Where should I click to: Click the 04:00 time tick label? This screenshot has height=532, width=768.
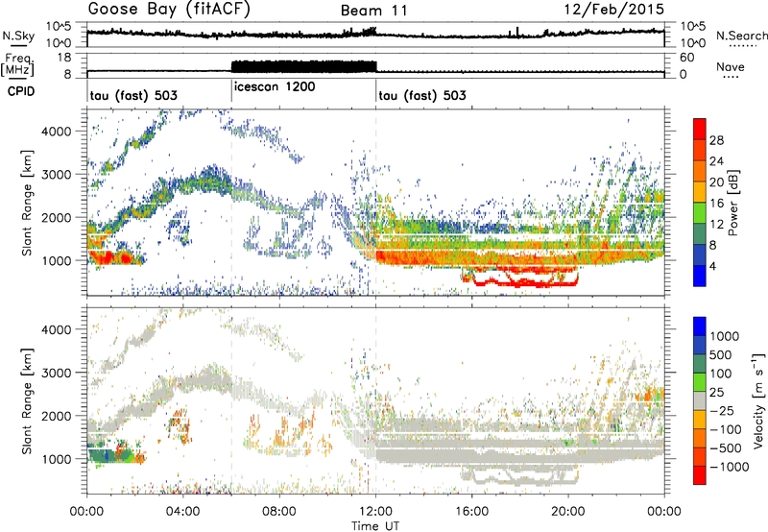(183, 512)
